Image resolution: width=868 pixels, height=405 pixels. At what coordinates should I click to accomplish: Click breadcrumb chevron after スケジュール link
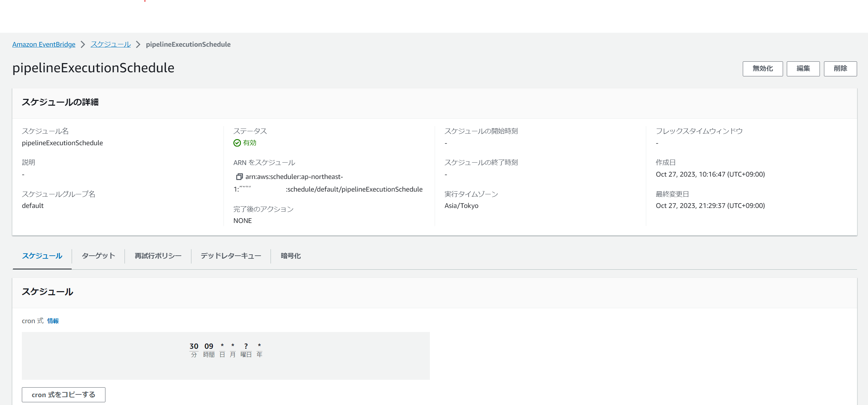coord(138,45)
